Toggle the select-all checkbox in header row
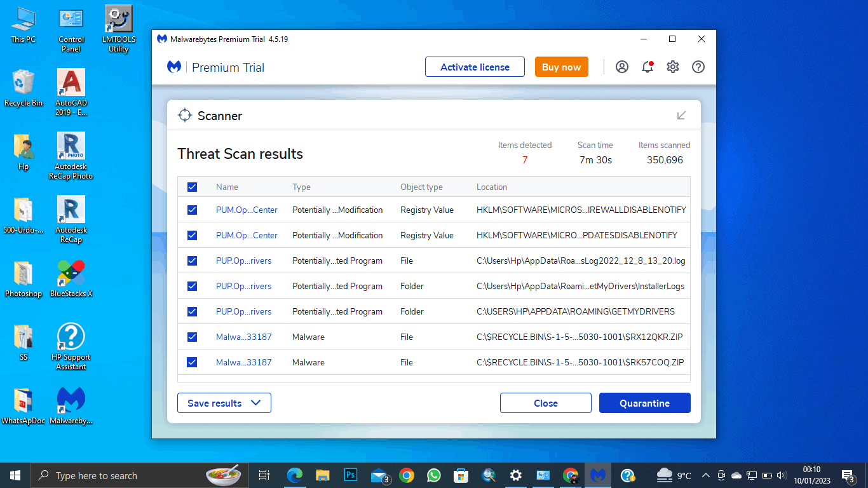The width and height of the screenshot is (868, 488). pyautogui.click(x=193, y=187)
